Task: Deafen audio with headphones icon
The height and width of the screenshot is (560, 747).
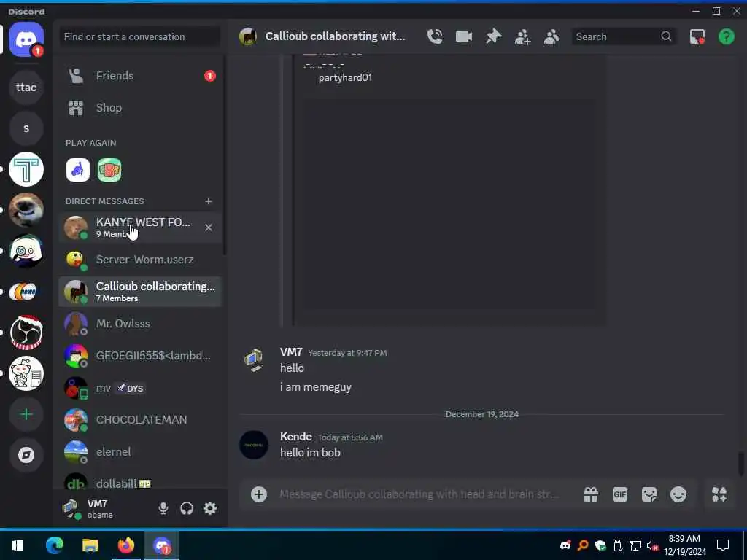Action: (x=186, y=508)
